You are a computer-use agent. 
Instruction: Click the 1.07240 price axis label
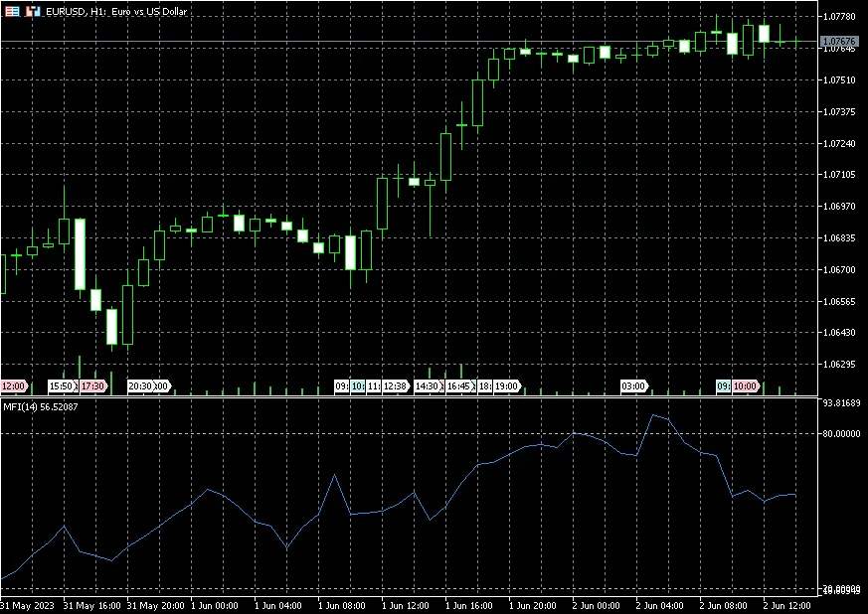pyautogui.click(x=839, y=143)
